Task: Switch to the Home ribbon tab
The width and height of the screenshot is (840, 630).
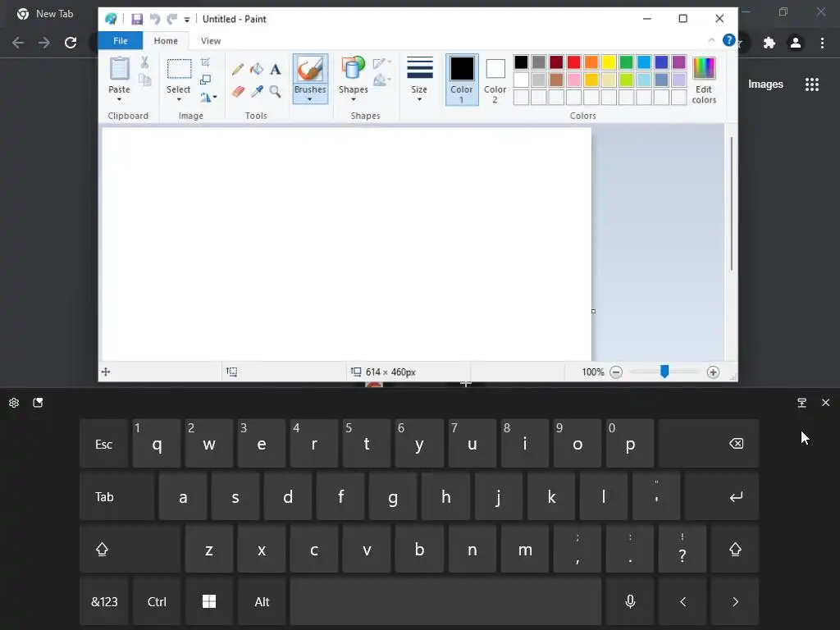Action: tap(166, 41)
